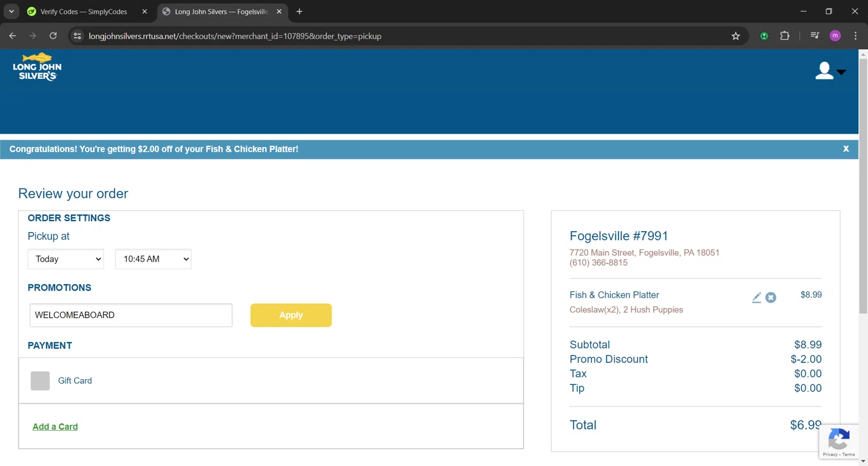Image resolution: width=868 pixels, height=466 pixels.
Task: Open the media control toolbar button
Action: 815,36
